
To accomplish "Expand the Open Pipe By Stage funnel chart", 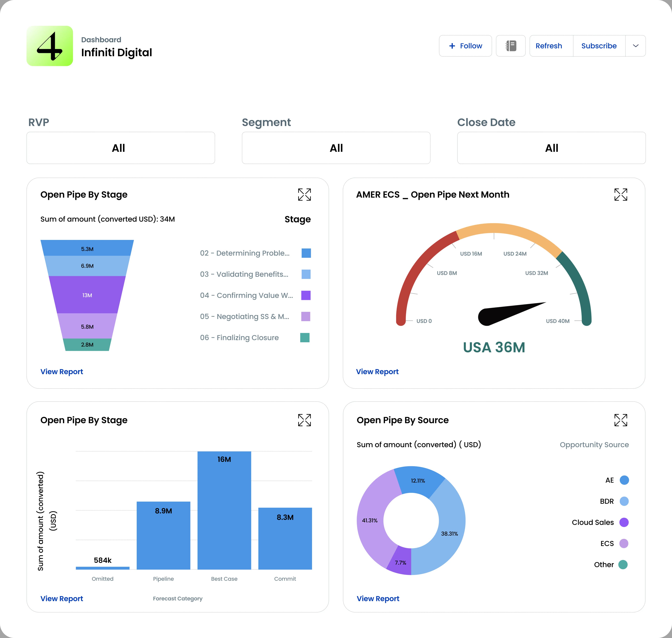I will point(305,195).
